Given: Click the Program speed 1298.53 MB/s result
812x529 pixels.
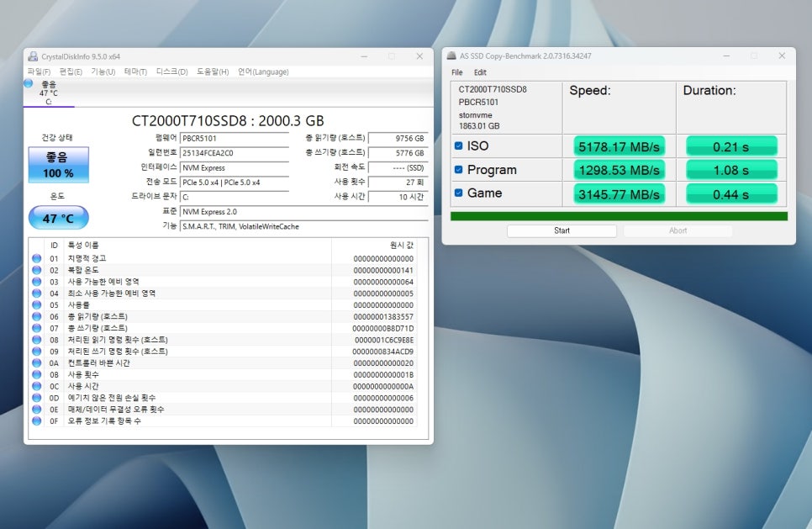Looking at the screenshot, I should click(619, 170).
